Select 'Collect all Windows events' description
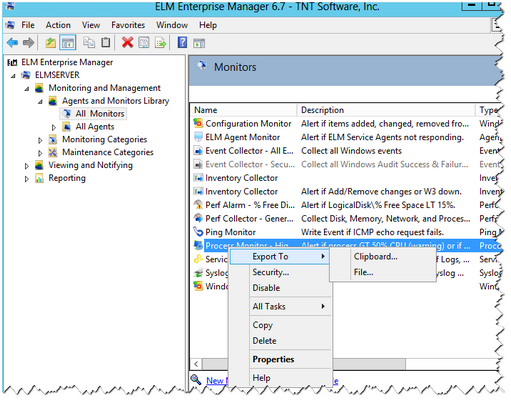 [x=351, y=151]
